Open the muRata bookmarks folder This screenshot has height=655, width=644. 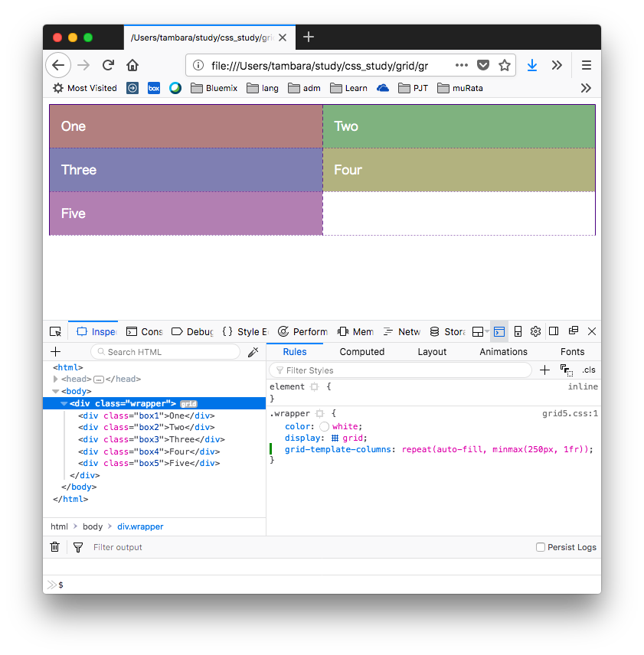tap(459, 88)
